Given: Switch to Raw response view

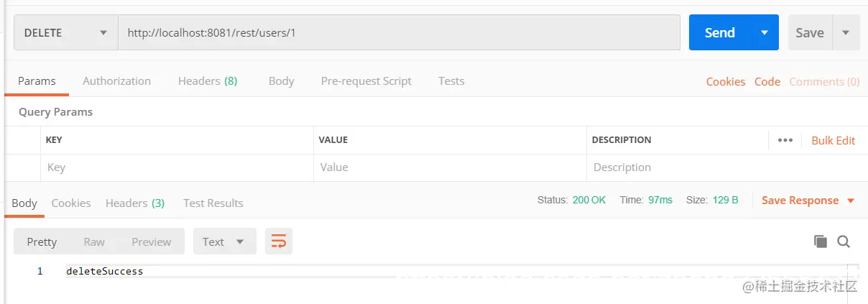Looking at the screenshot, I should pos(94,241).
